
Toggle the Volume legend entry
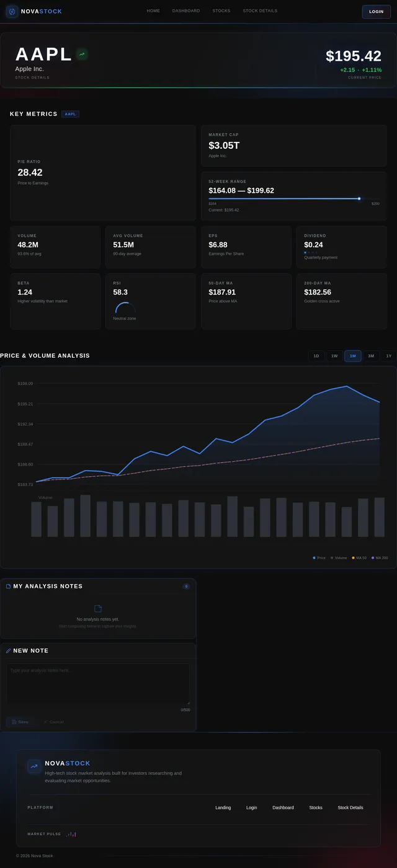coord(339,558)
